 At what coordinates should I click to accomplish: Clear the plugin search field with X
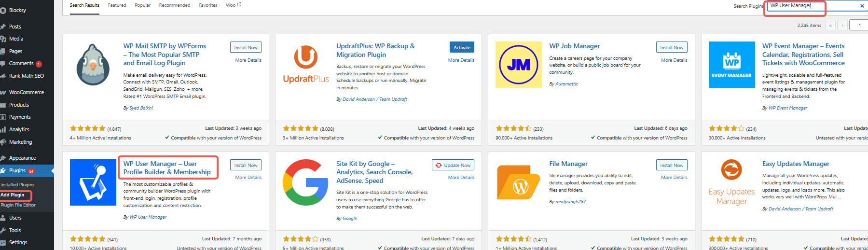(862, 6)
